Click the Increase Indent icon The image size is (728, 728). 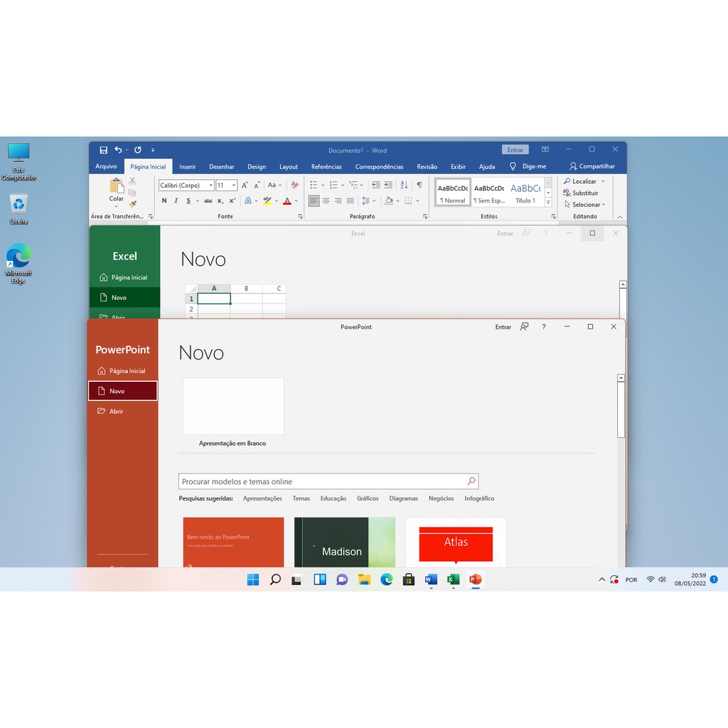pos(388,185)
